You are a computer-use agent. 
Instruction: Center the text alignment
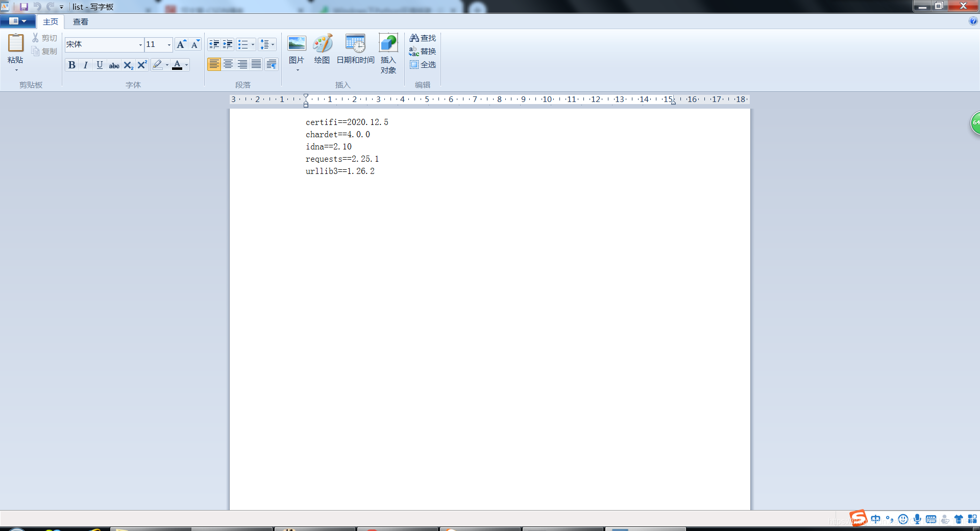pyautogui.click(x=228, y=64)
